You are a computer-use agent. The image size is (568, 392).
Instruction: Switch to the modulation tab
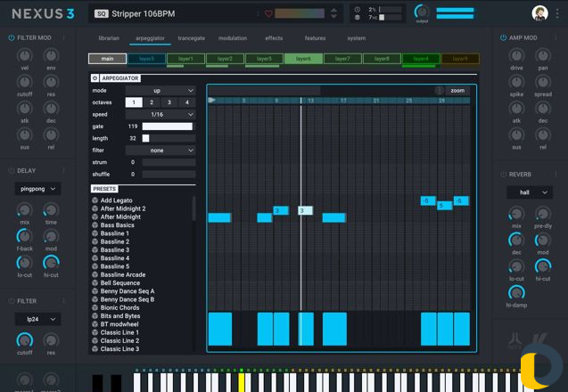point(233,38)
